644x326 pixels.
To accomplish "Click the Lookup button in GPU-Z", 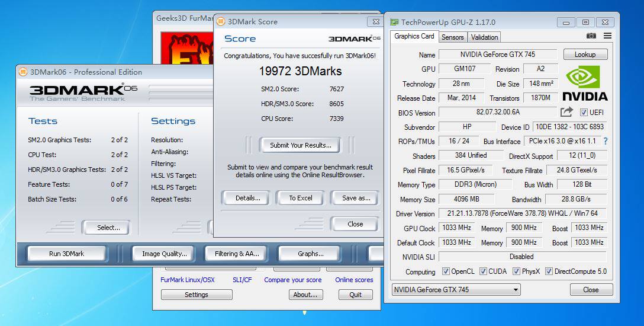I will [585, 55].
